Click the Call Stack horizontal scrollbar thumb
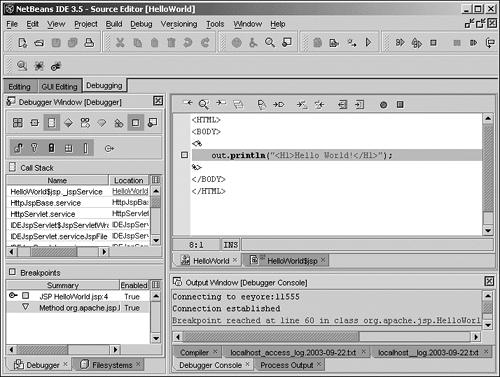 tap(54, 252)
